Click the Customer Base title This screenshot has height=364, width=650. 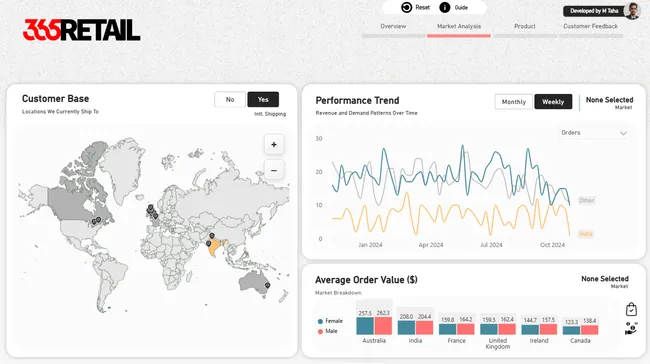tap(56, 99)
